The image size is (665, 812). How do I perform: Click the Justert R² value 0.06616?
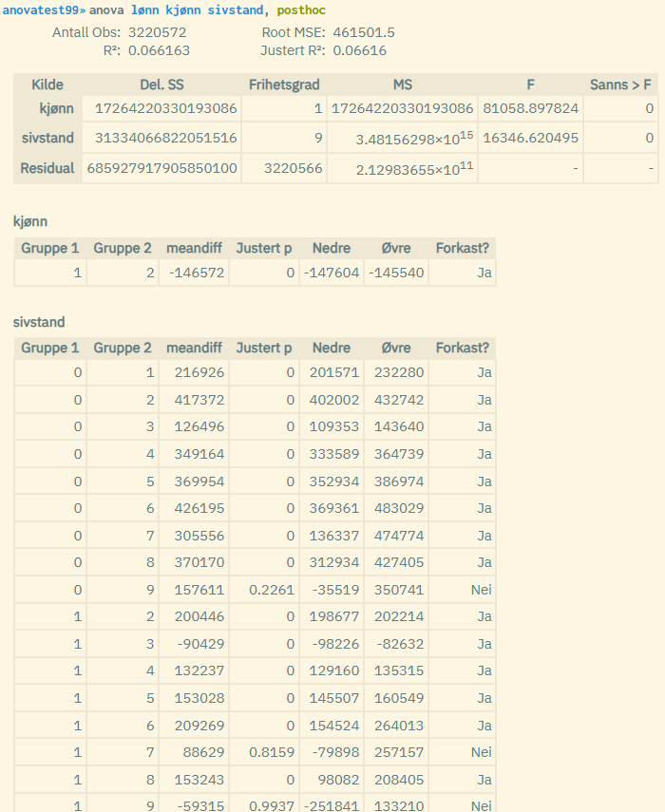point(360,50)
